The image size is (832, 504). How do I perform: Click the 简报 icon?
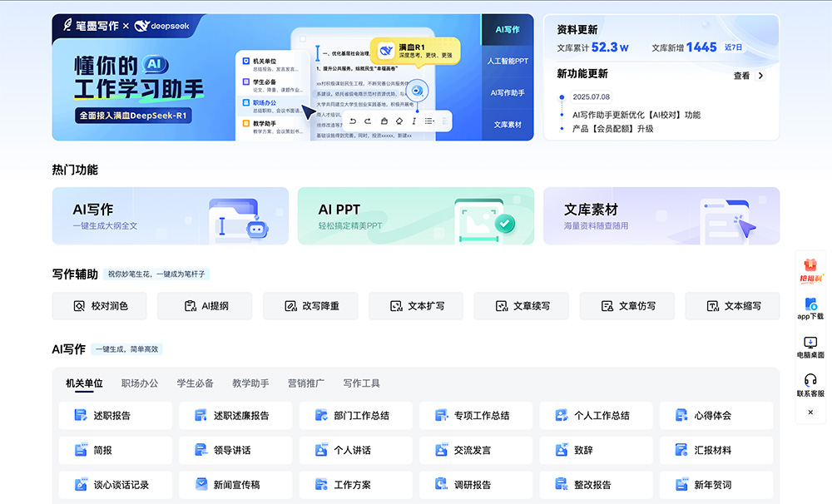[x=80, y=450]
